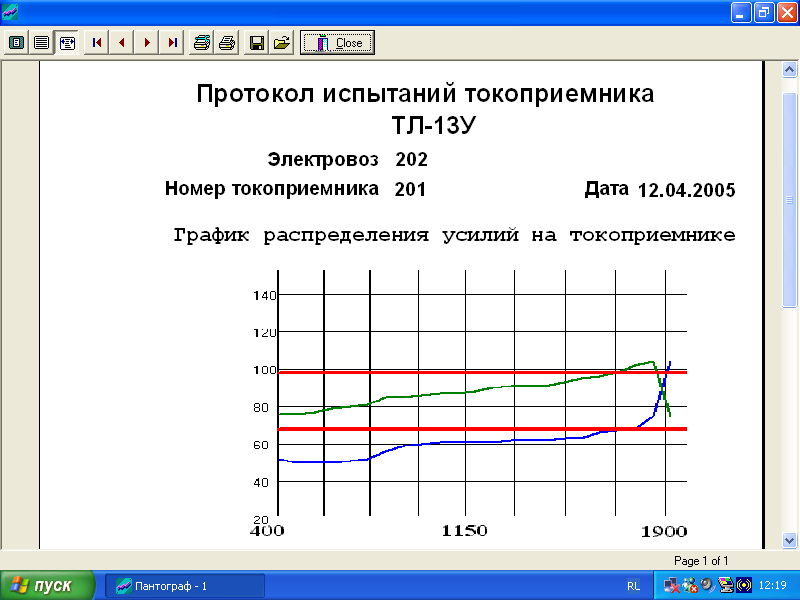
Task: Click the vertical scrollbar down arrow
Action: click(789, 540)
